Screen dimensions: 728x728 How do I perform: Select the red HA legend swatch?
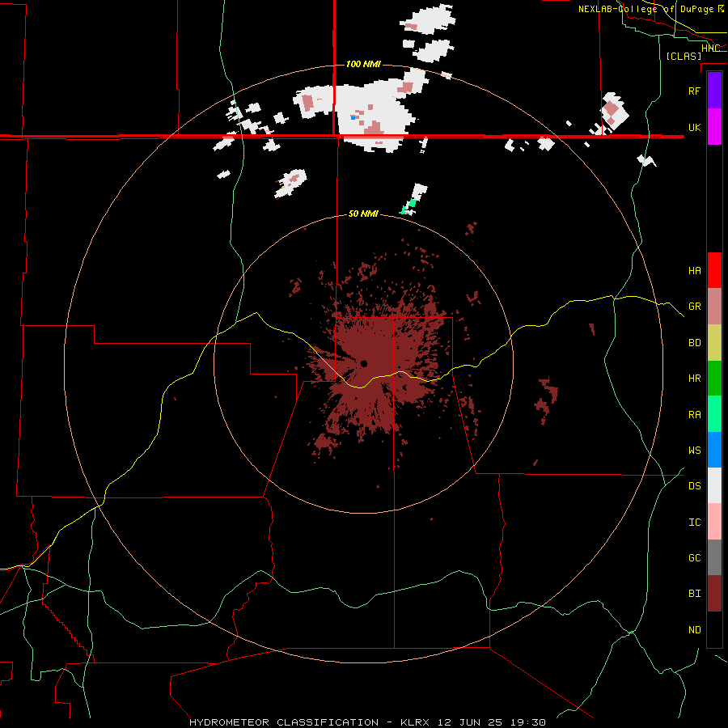coord(714,270)
